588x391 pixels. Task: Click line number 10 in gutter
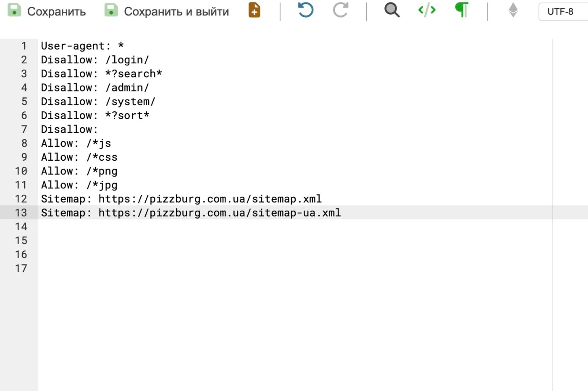click(x=21, y=171)
